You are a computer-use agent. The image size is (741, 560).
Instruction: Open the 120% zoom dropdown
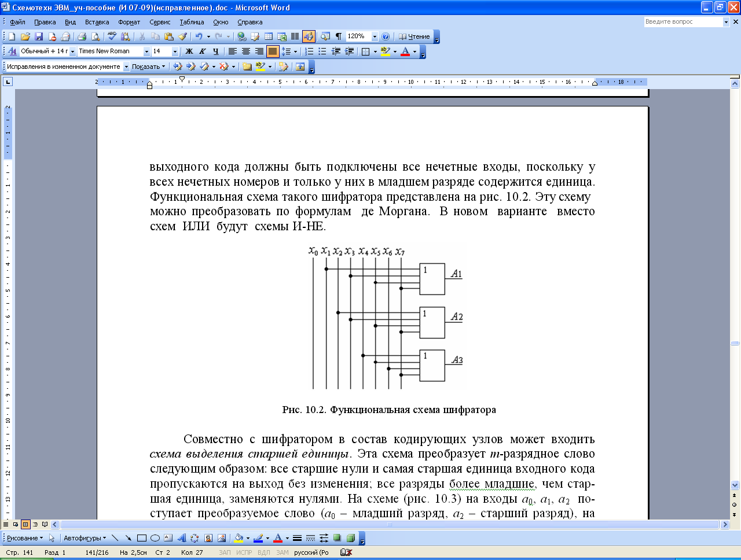pos(375,36)
